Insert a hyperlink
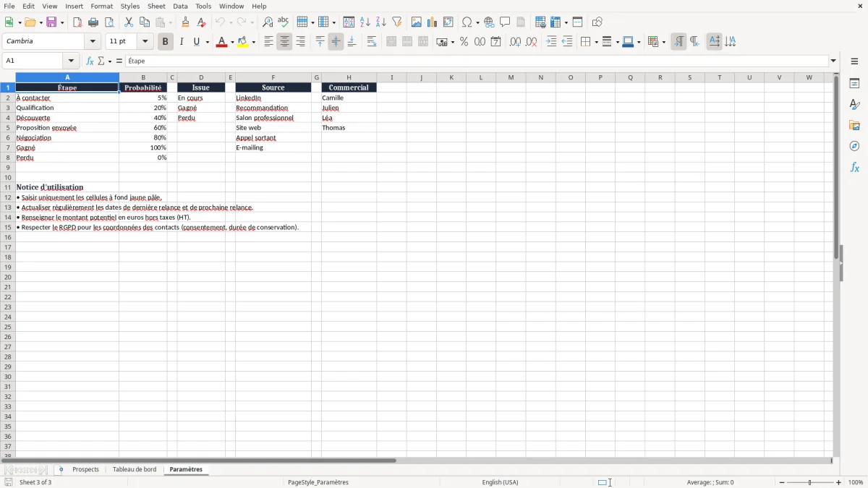Image resolution: width=868 pixels, height=488 pixels. tap(489, 22)
